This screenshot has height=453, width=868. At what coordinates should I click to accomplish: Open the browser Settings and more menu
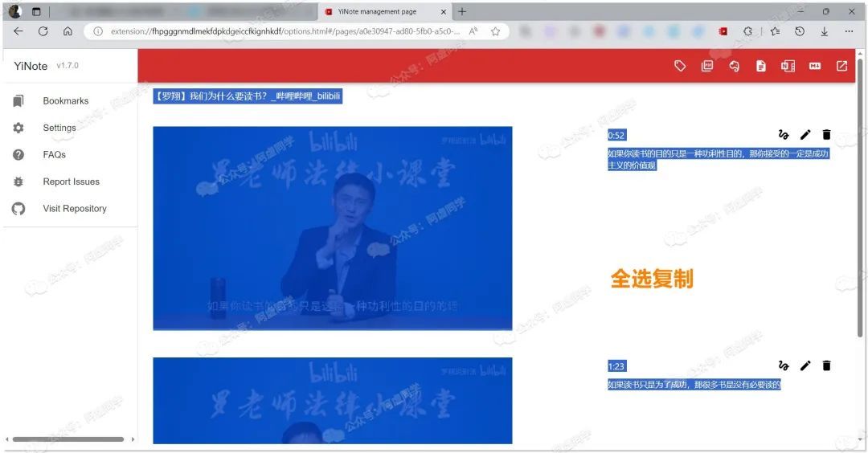tap(849, 31)
